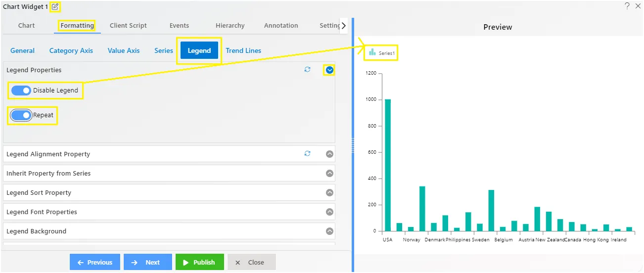Expand the Legend Background section
Viewport: 644px width, 273px height.
[330, 231]
